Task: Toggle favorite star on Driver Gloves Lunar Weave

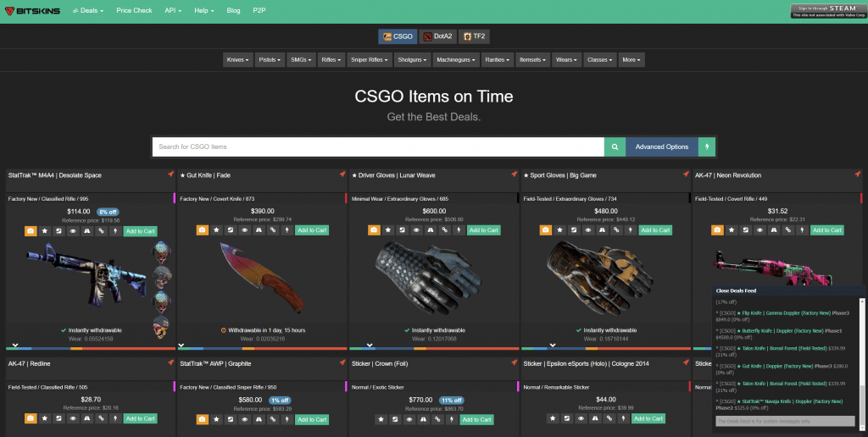Action: 388,230
